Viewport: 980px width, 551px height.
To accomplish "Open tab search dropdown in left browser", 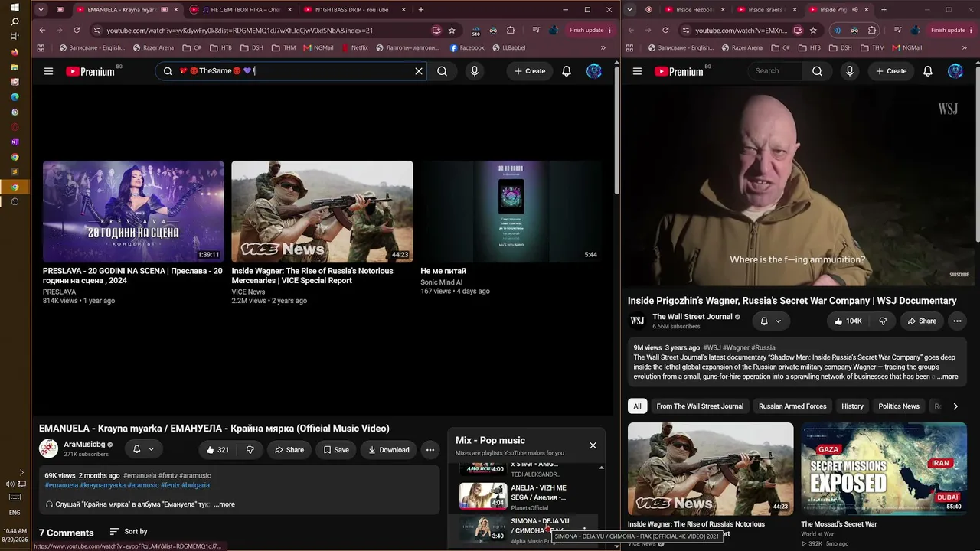I will (x=41, y=10).
